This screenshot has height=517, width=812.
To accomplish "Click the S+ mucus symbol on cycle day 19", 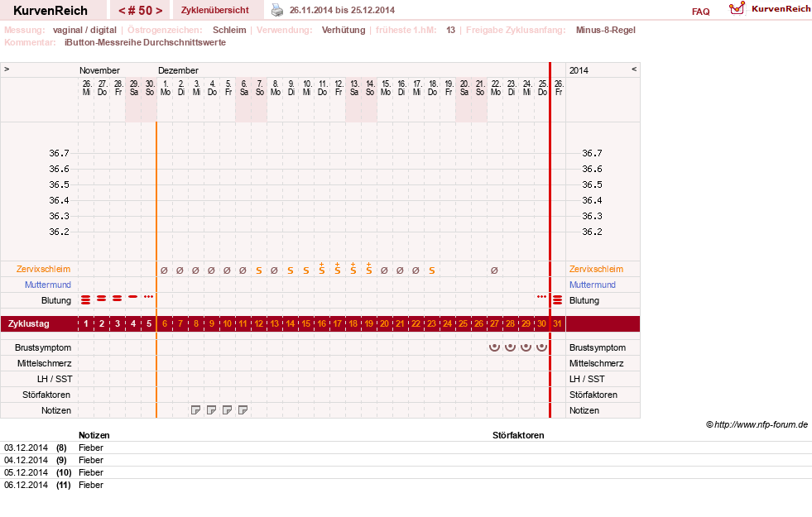I will coord(368,268).
